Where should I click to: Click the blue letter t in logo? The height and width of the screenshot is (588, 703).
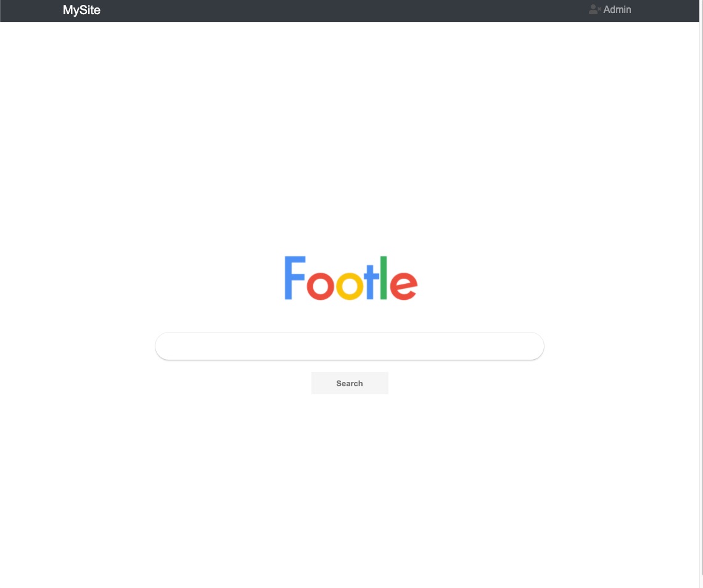[x=371, y=281]
